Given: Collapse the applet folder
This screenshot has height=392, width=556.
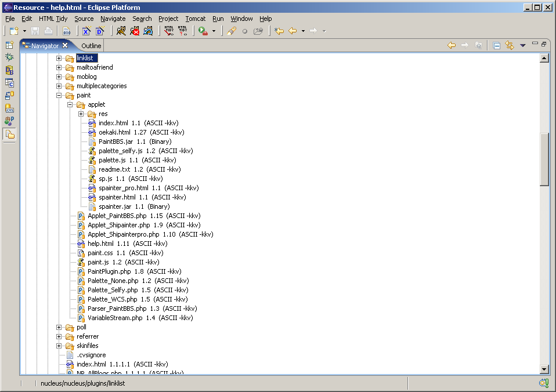Looking at the screenshot, I should tap(70, 104).
